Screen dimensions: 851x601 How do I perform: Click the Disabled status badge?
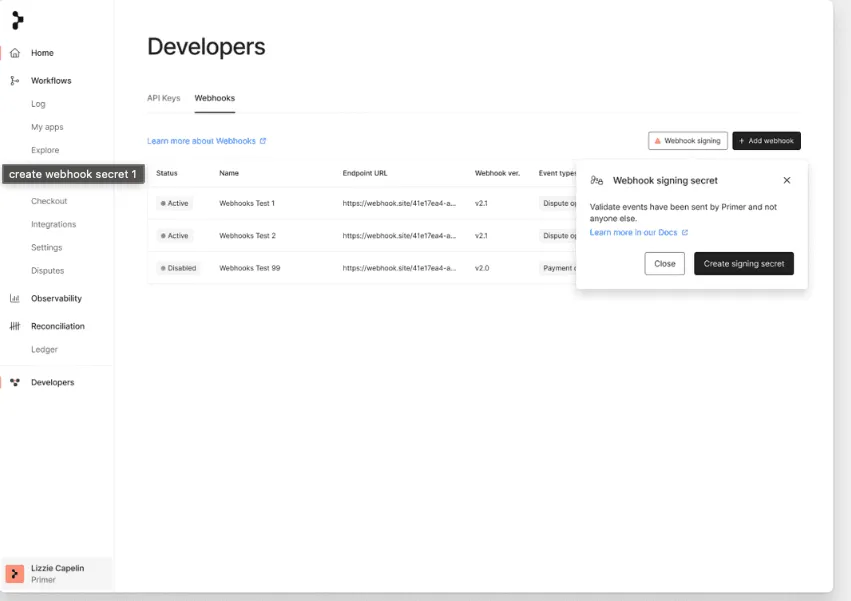(x=178, y=268)
